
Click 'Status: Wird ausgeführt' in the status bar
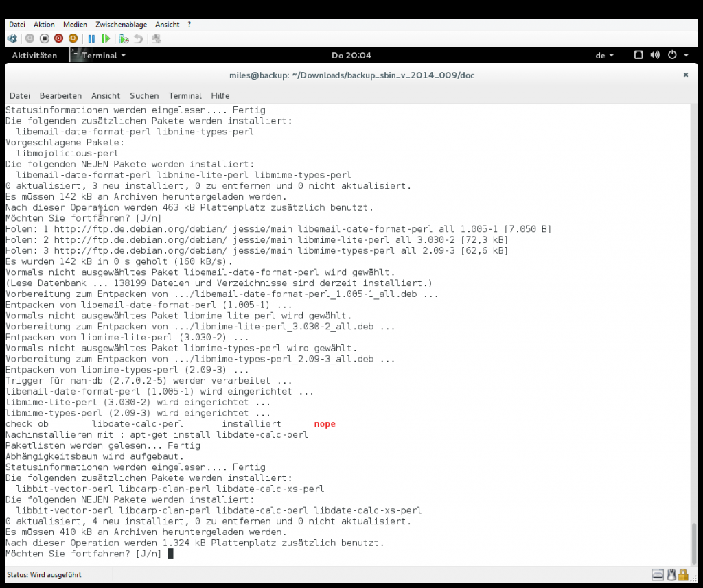pyautogui.click(x=45, y=574)
